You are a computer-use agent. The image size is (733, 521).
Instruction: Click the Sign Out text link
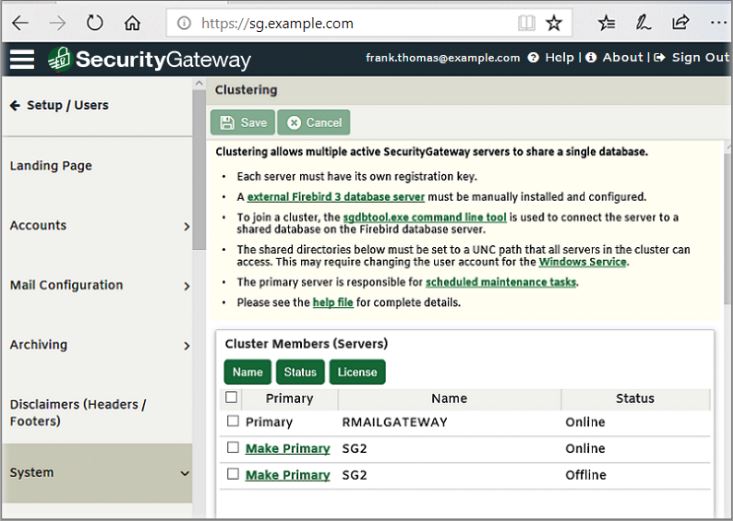700,58
